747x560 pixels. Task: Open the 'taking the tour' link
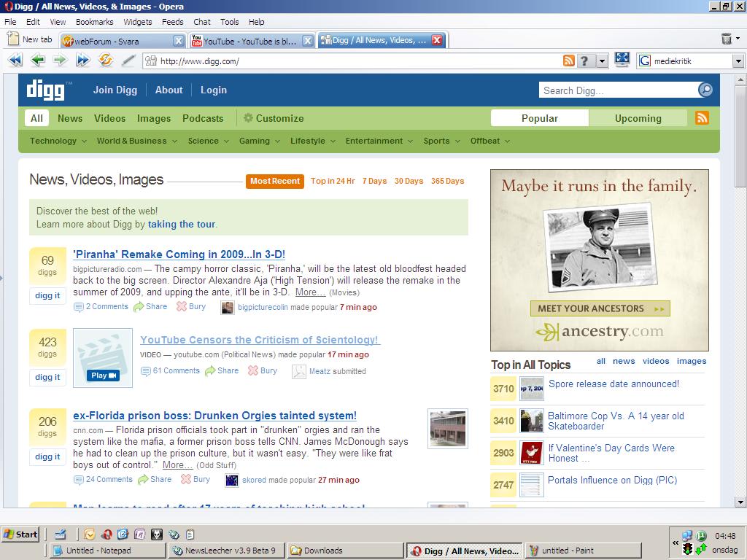point(182,225)
